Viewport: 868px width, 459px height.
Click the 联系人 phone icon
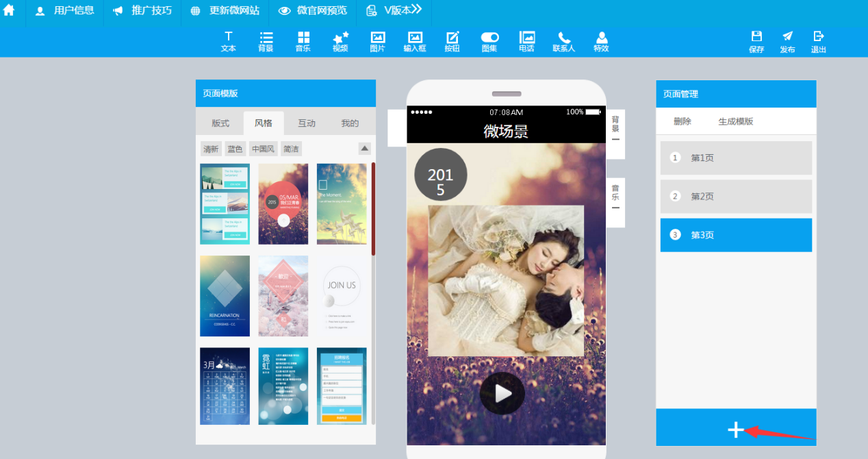(564, 41)
